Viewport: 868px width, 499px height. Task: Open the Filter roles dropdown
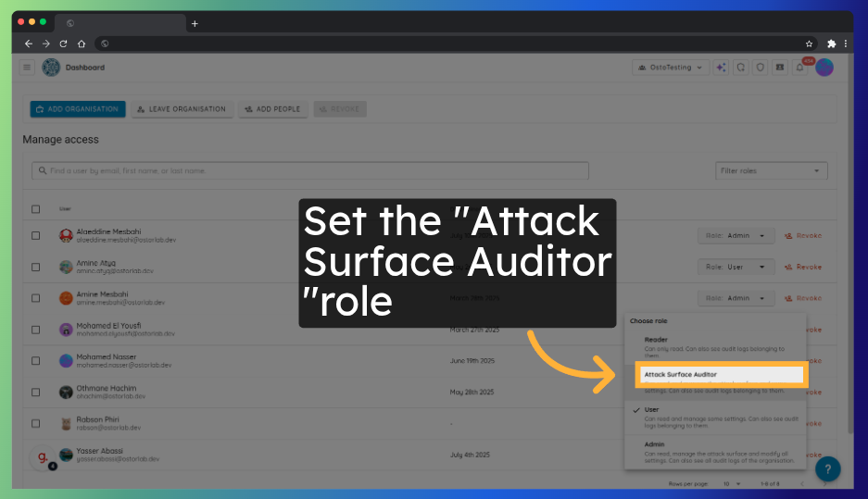772,171
